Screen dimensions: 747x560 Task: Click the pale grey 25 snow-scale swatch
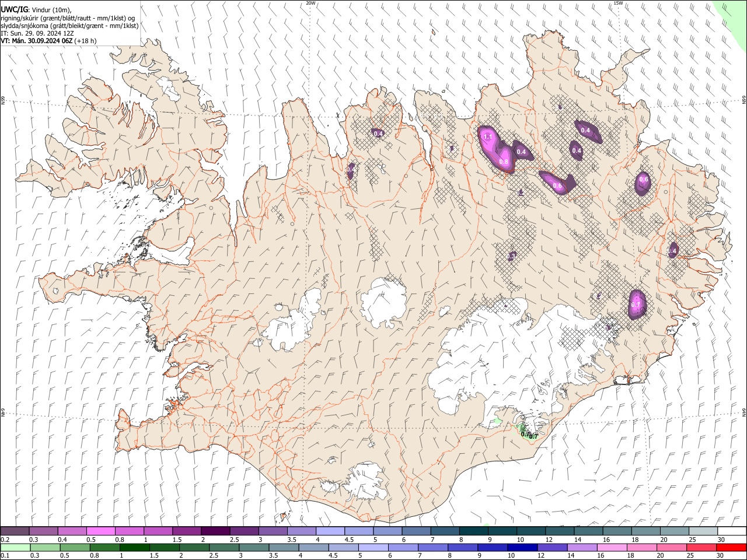coord(703,531)
